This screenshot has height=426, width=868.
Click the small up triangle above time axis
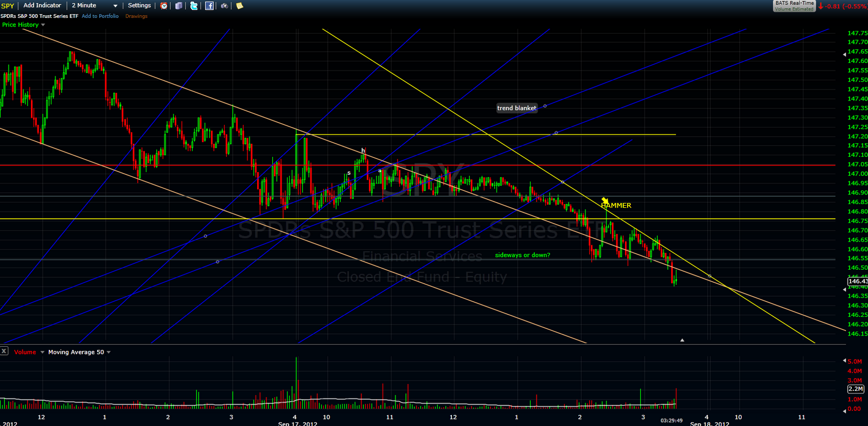click(x=682, y=340)
